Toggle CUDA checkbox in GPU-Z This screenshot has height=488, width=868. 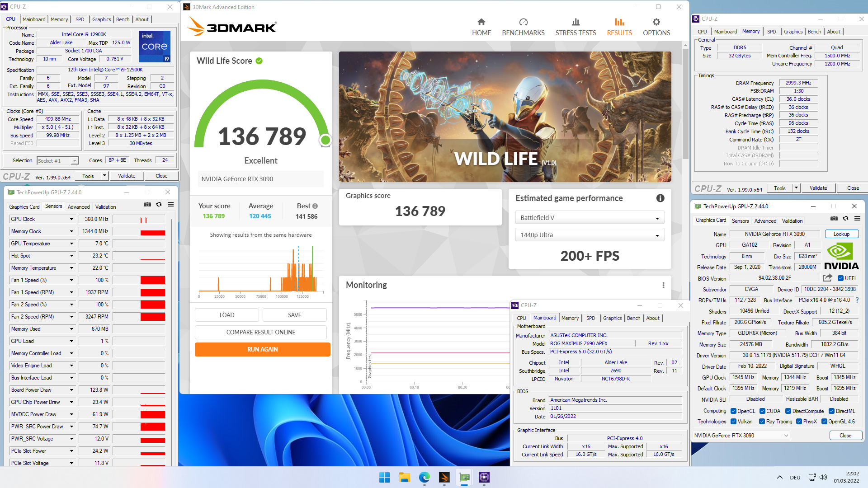point(762,411)
